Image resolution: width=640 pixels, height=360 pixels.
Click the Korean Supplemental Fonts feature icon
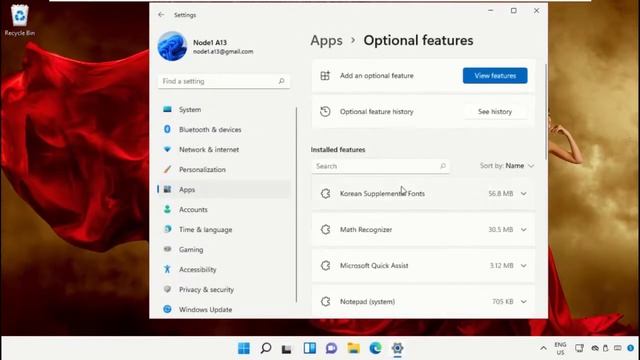(325, 193)
